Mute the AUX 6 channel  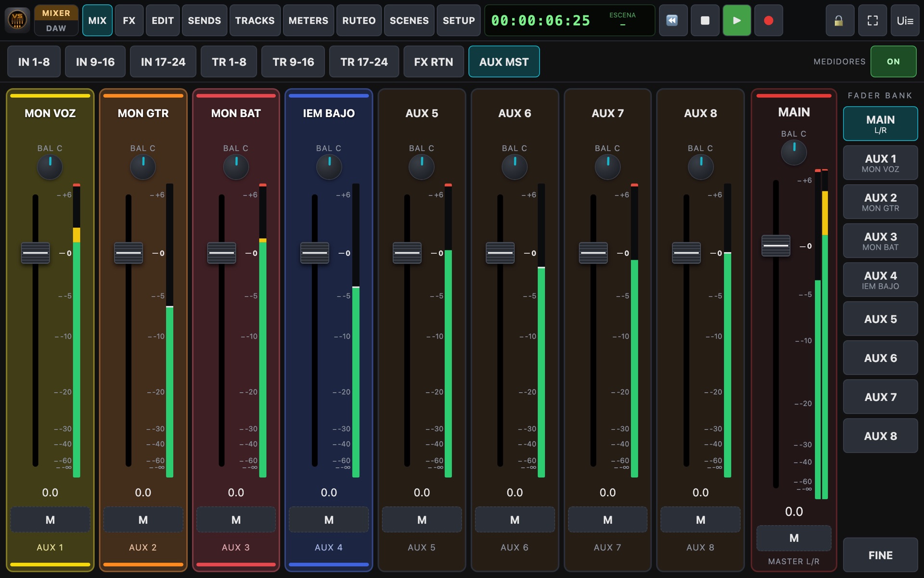[x=514, y=520]
